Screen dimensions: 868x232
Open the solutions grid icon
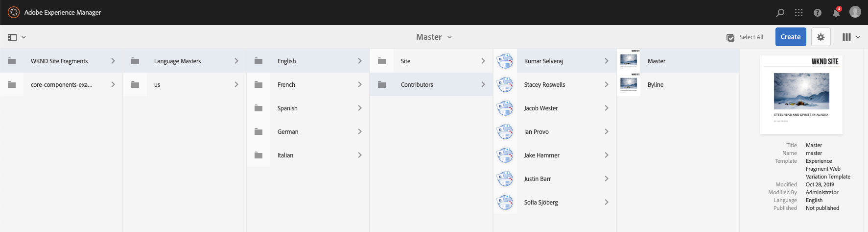(798, 13)
